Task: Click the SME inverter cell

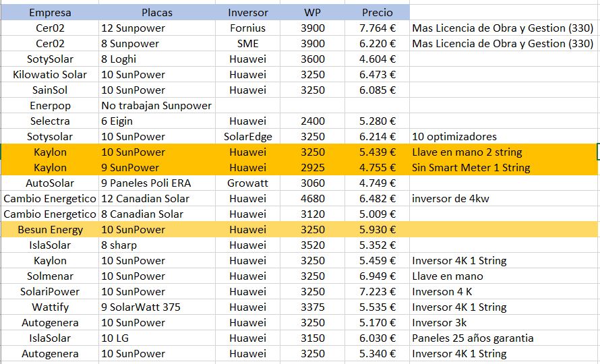Action: coord(247,44)
